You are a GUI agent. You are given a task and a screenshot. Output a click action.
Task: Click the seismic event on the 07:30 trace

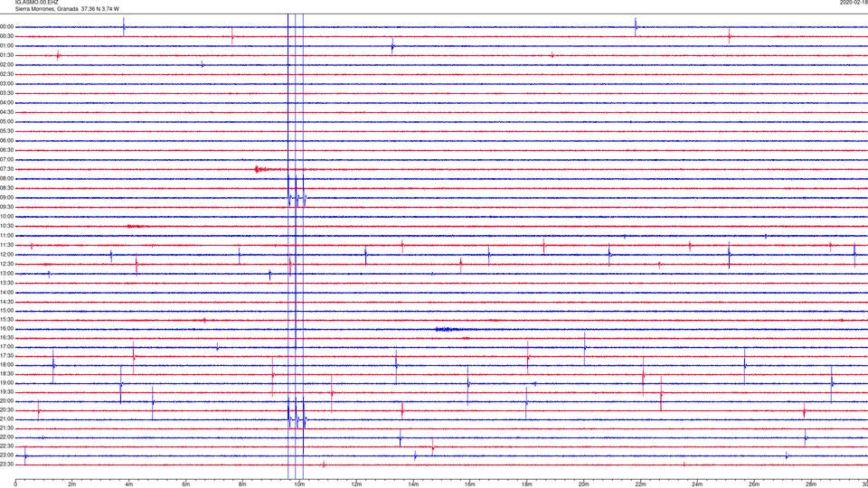tap(268, 169)
